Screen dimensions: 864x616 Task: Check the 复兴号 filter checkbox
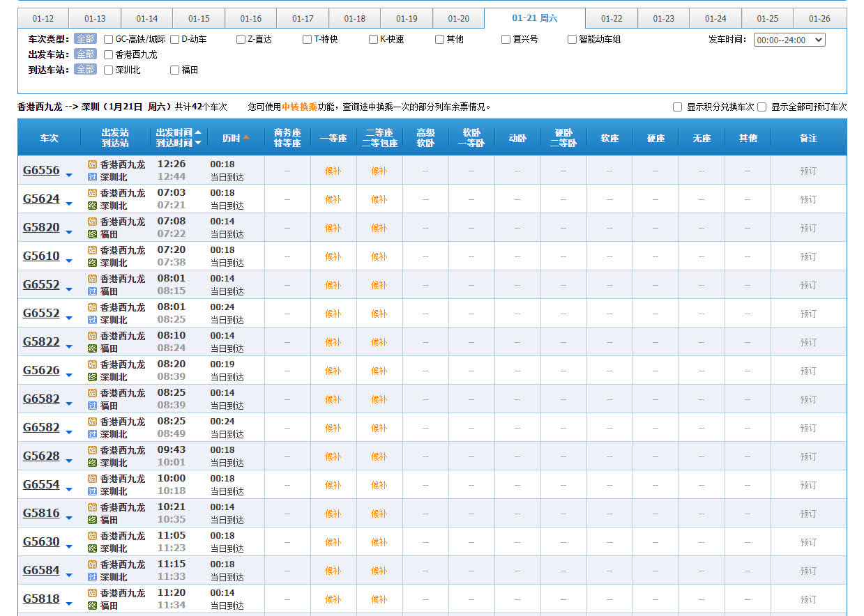pyautogui.click(x=506, y=40)
